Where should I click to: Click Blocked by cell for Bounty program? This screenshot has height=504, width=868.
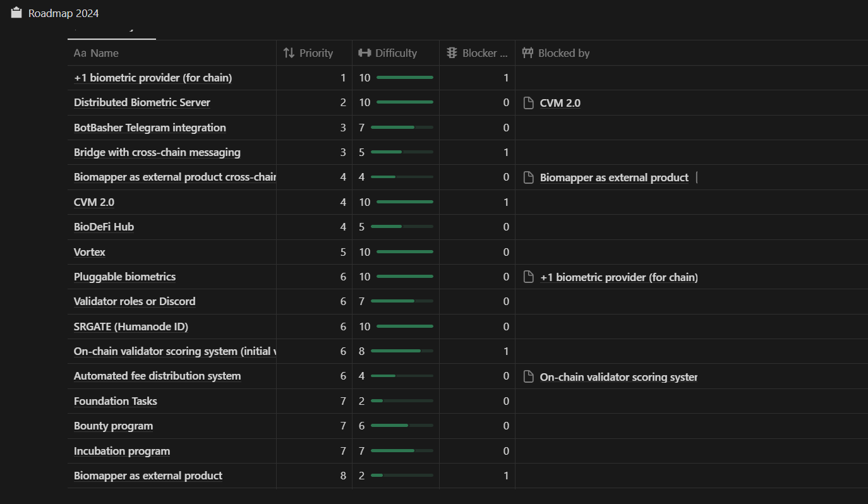691,426
